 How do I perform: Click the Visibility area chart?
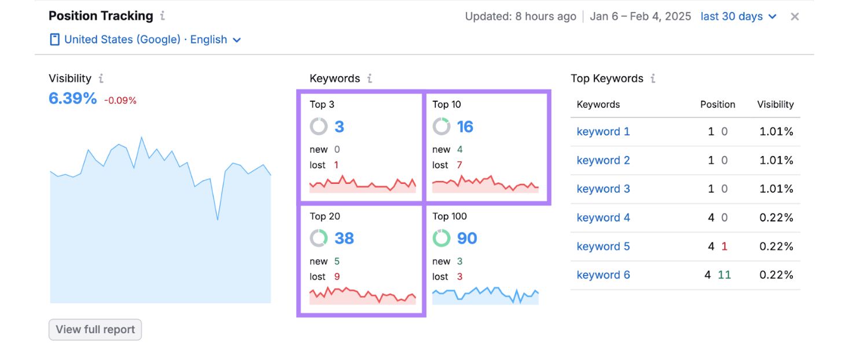coord(159,231)
